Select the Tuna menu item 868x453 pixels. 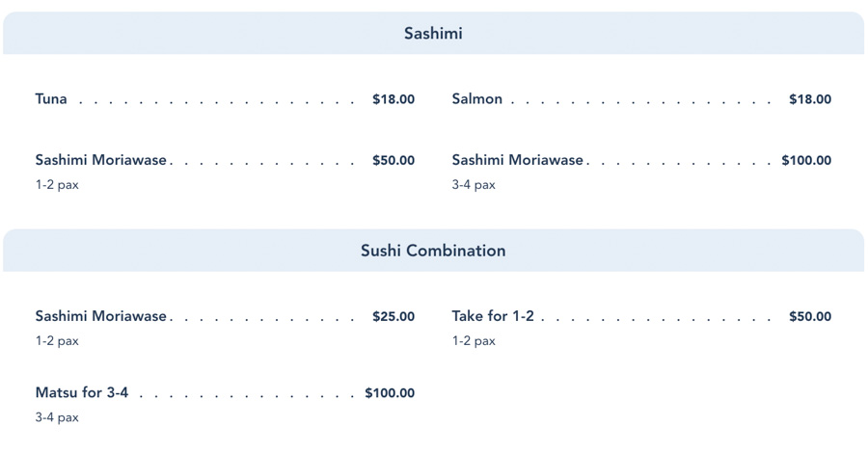pos(51,99)
